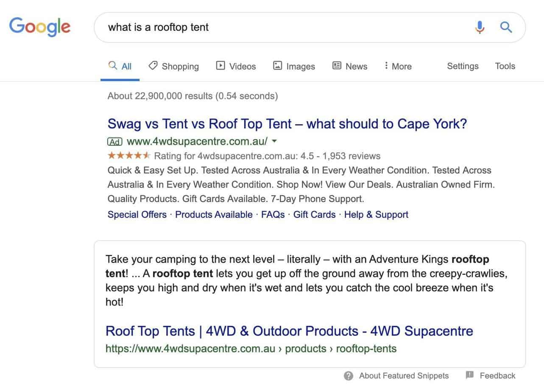The image size is (544, 392).
Task: Open the More search categories menu
Action: 398,66
